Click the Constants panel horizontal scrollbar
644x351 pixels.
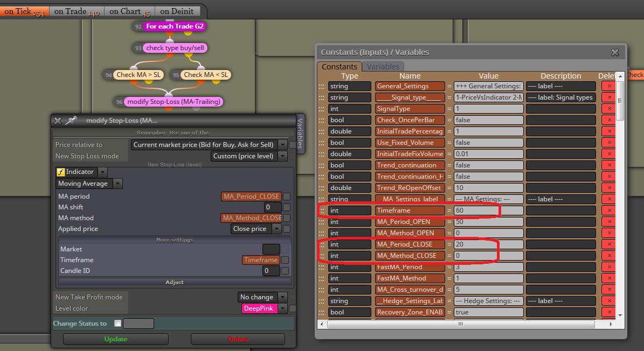[461, 324]
